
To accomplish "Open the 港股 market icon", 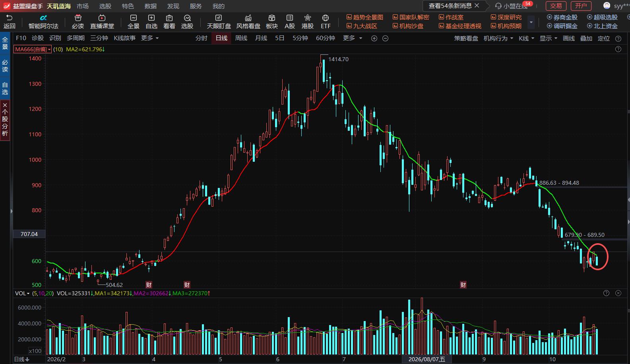I will [308, 18].
